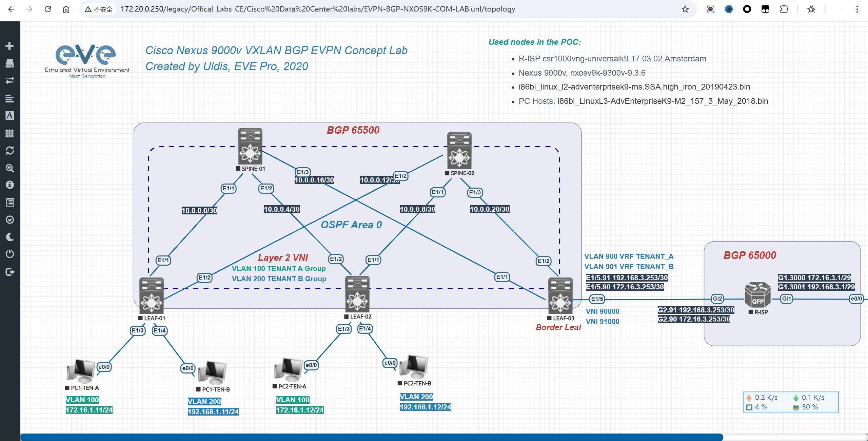Click the Logout icon in sidebar

pyautogui.click(x=9, y=272)
